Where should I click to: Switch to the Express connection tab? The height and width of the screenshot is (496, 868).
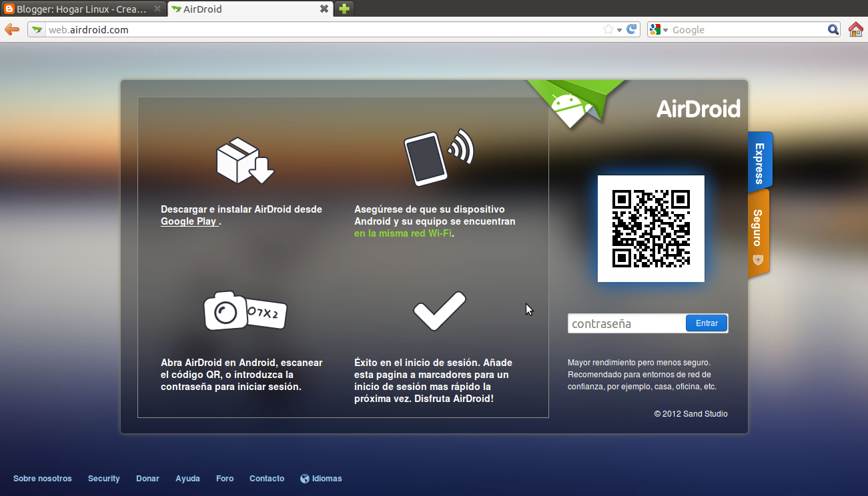pyautogui.click(x=759, y=161)
